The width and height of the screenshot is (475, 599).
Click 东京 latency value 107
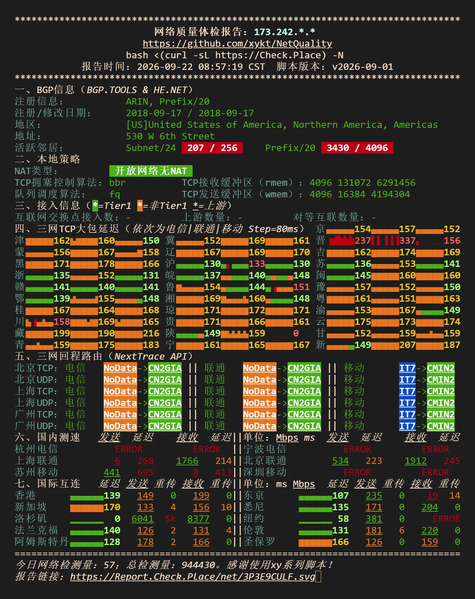coord(340,495)
